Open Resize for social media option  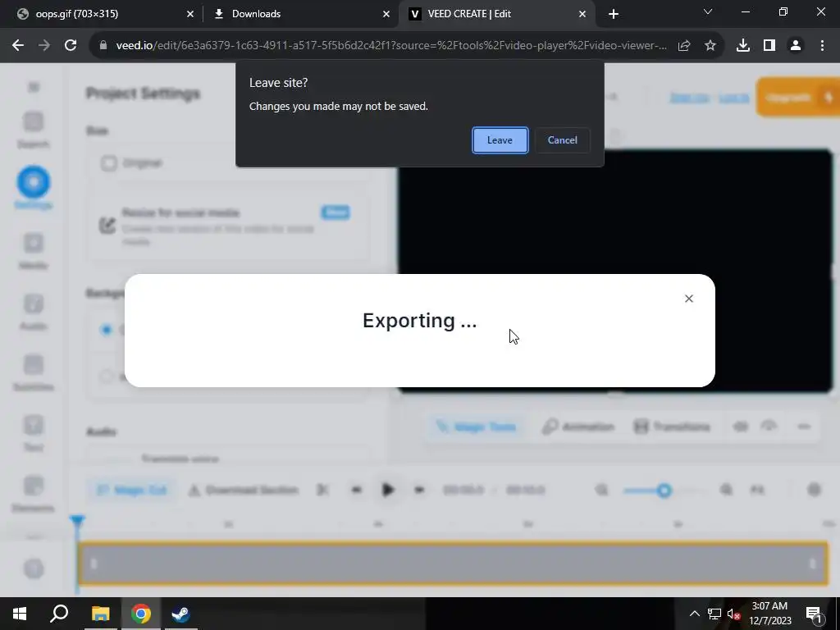[x=229, y=226]
